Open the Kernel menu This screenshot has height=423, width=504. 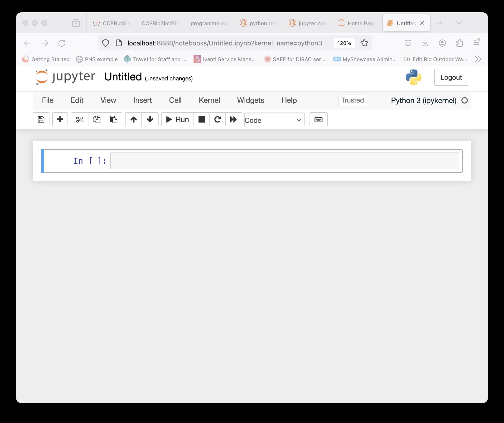coord(209,100)
